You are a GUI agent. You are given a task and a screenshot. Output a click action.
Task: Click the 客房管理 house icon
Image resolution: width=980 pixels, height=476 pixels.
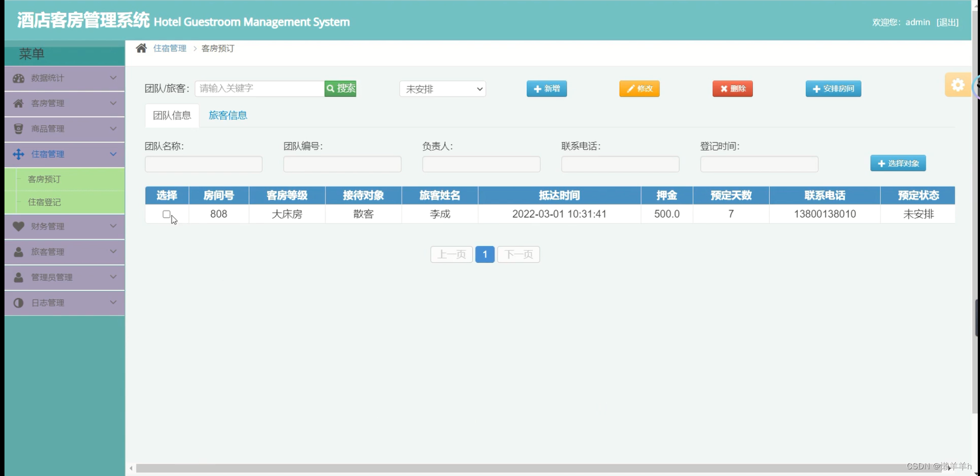pyautogui.click(x=18, y=103)
